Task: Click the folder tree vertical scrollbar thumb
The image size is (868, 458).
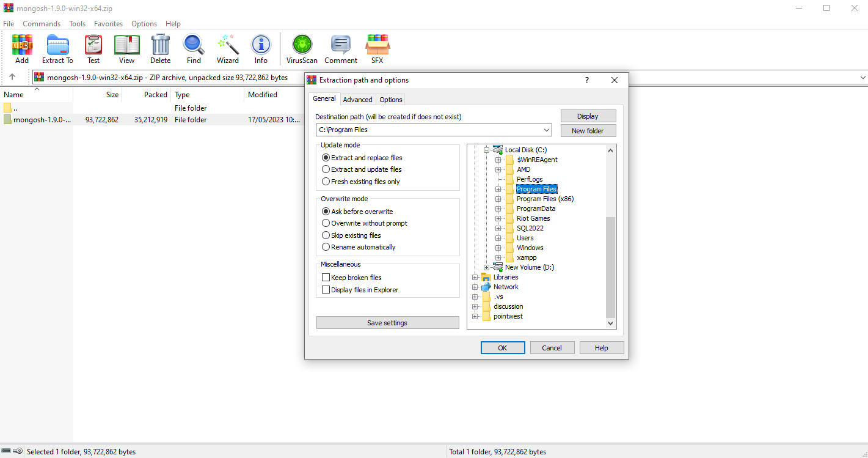Action: (610, 267)
